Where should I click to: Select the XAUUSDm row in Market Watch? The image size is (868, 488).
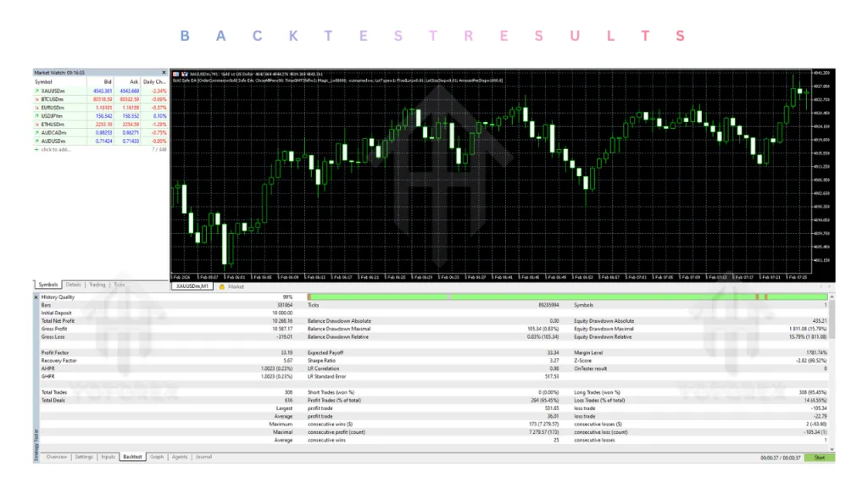100,91
